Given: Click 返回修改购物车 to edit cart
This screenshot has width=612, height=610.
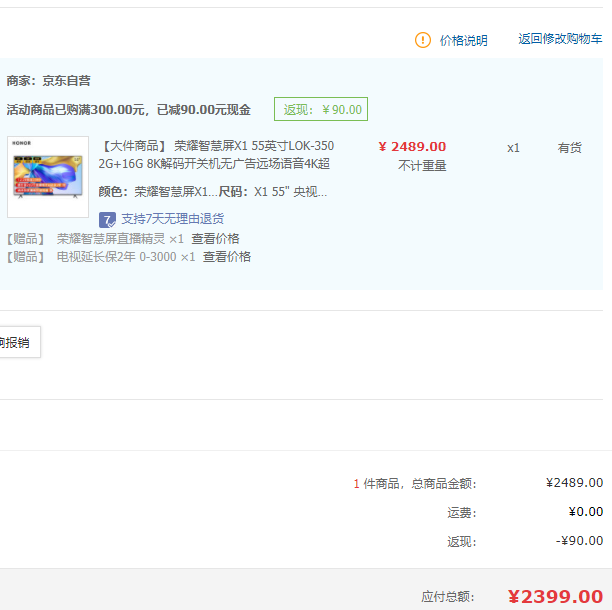Looking at the screenshot, I should click(560, 39).
